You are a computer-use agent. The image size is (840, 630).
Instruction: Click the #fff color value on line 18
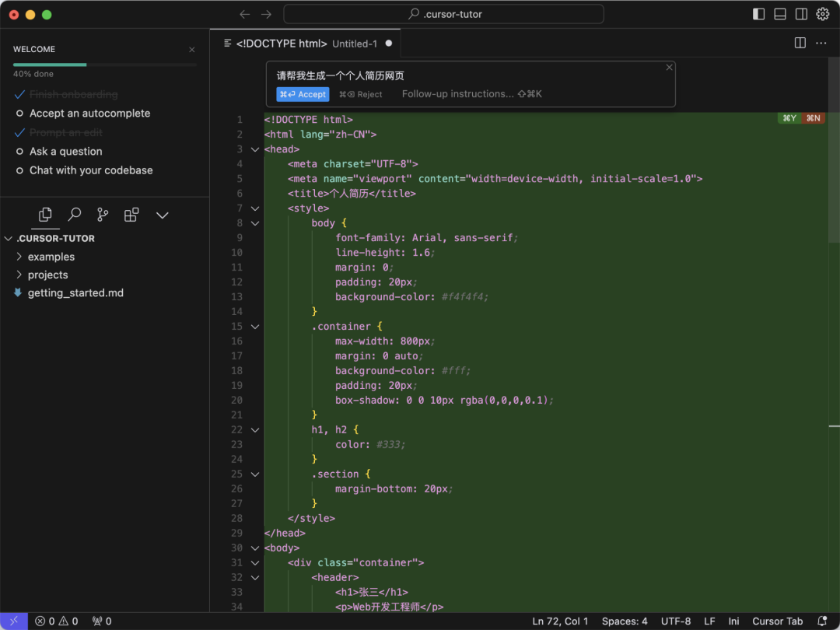coord(453,371)
